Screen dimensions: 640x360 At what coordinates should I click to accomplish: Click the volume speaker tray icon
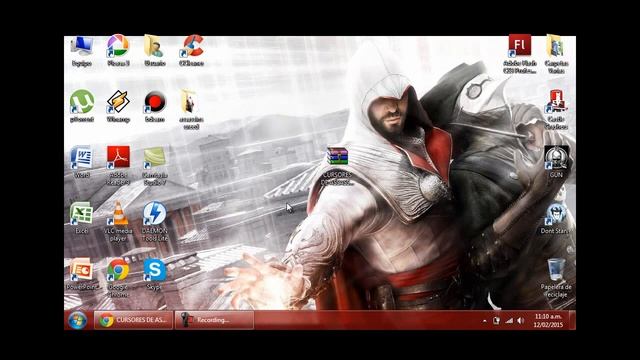pyautogui.click(x=521, y=321)
